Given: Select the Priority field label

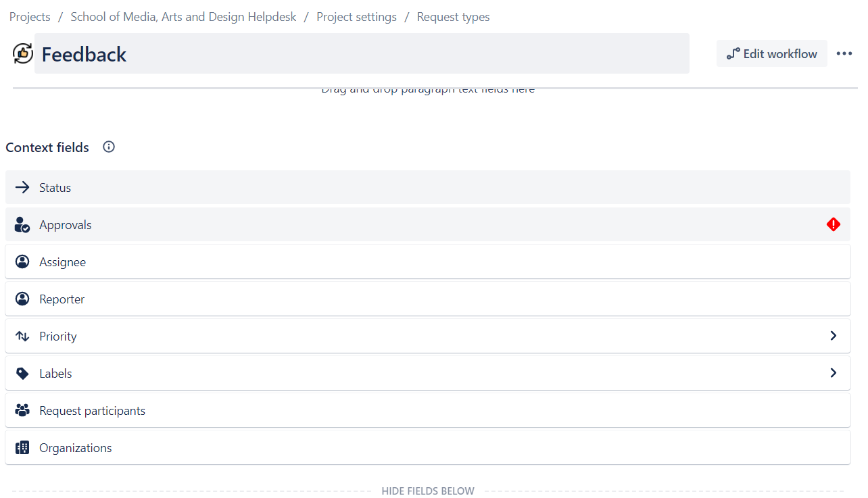Looking at the screenshot, I should click(x=57, y=337).
